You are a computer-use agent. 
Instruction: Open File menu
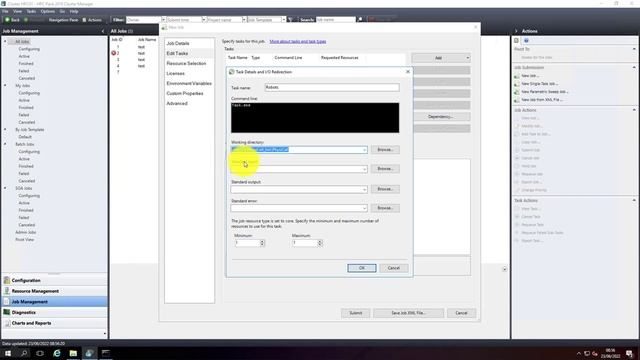pos(5,11)
